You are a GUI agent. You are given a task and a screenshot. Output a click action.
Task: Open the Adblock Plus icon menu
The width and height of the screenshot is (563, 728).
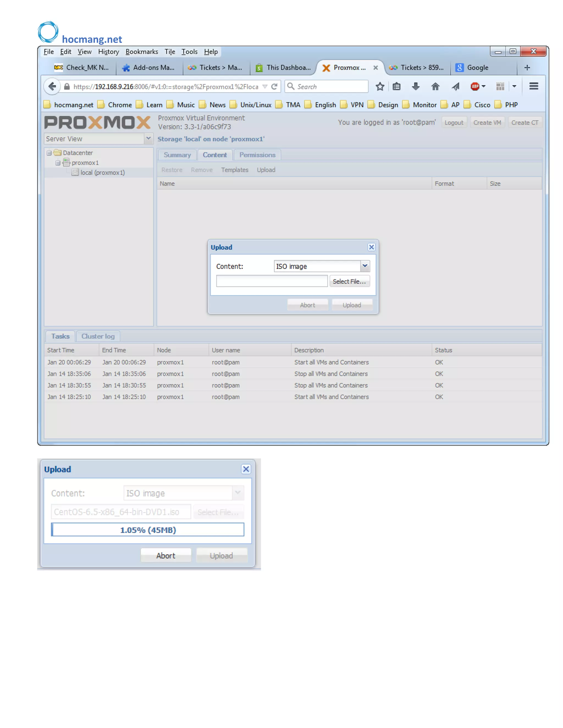(475, 87)
